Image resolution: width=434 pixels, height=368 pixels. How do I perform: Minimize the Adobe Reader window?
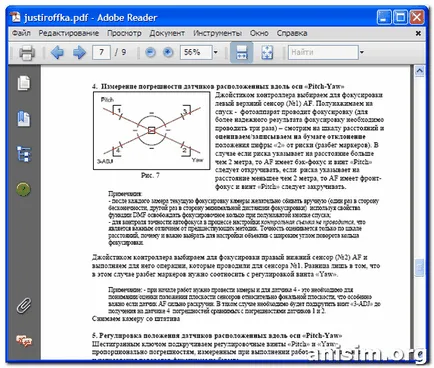[384, 17]
